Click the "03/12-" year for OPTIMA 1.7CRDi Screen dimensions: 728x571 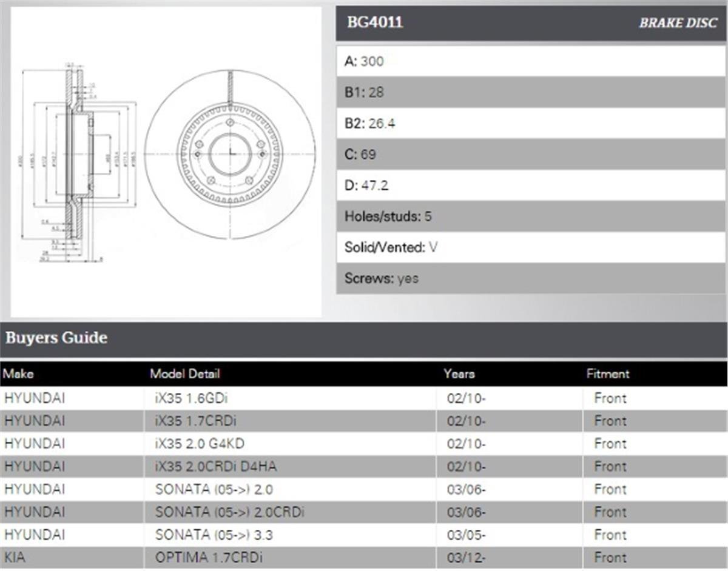[x=466, y=558]
